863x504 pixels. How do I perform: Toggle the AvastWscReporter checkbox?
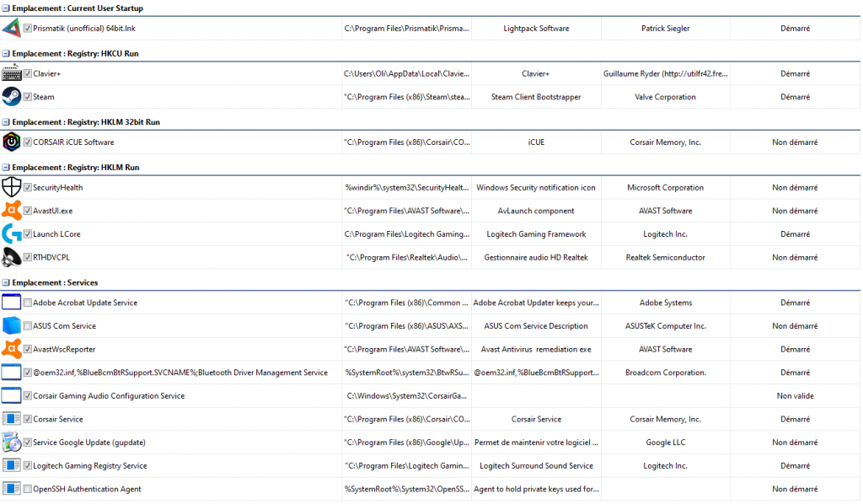(28, 349)
